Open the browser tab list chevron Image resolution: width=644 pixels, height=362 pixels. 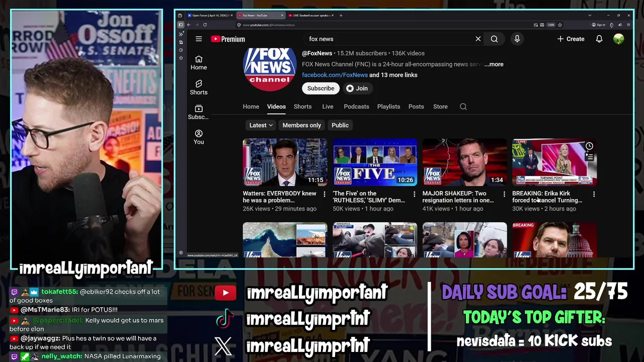pos(590,16)
